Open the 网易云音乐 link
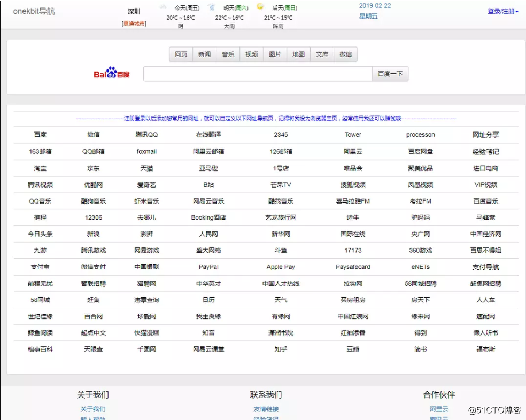Image resolution: width=526 pixels, height=420 pixels. pyautogui.click(x=208, y=201)
